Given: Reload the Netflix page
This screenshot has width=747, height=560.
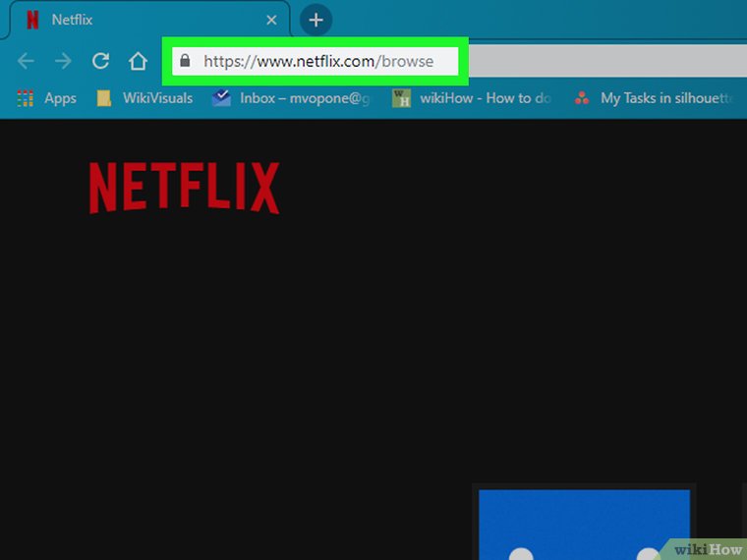Looking at the screenshot, I should [x=100, y=61].
